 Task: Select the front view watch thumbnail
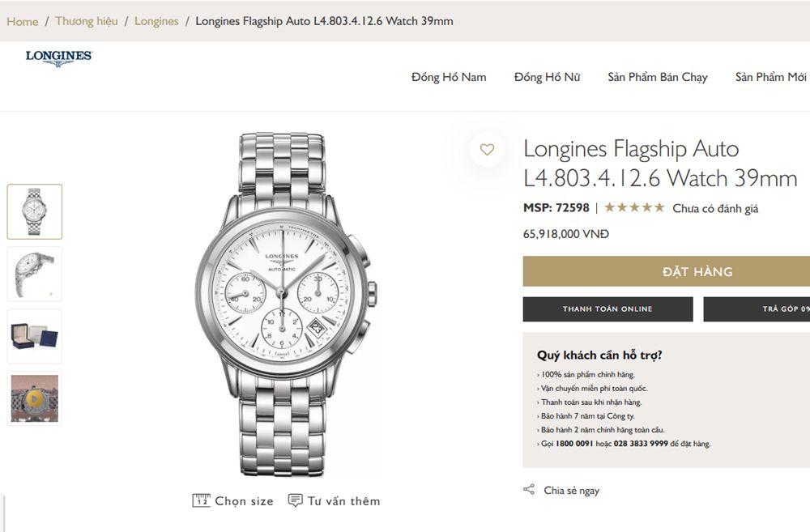point(35,211)
